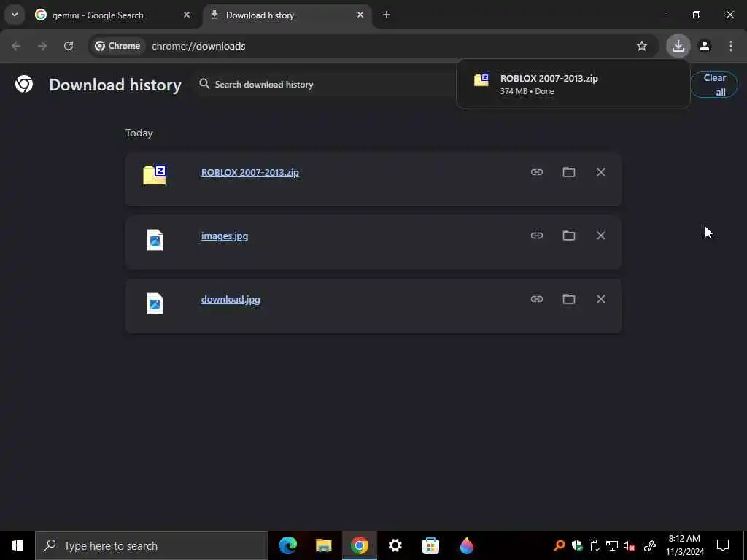Open ROBLOX zip from downloads popup
747x560 pixels.
pos(573,85)
